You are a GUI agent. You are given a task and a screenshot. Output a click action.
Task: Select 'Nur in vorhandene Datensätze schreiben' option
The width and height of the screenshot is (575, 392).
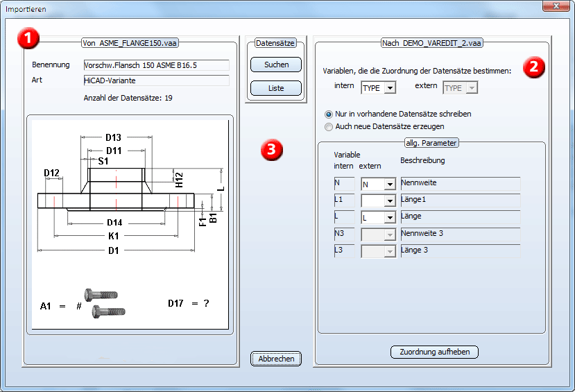[x=329, y=114]
